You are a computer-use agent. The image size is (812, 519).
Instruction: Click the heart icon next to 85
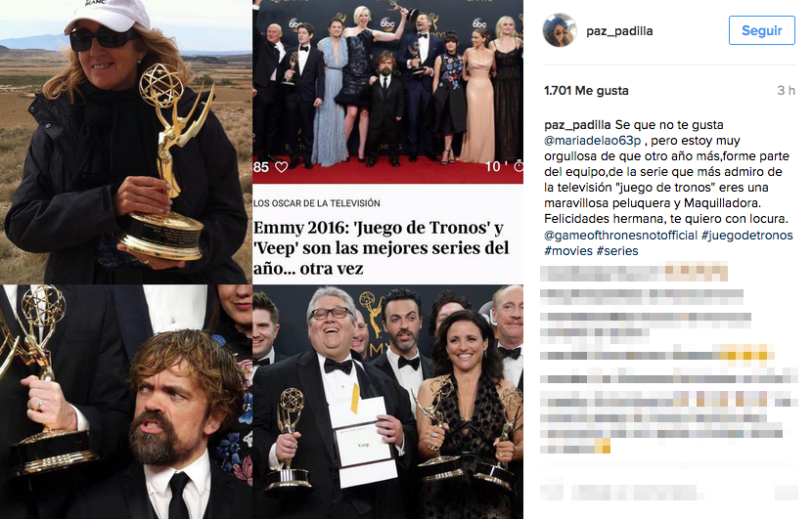click(281, 167)
